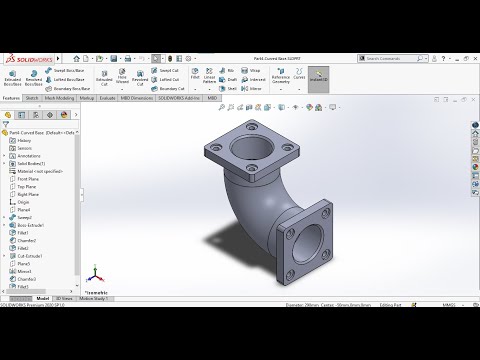Click the Linear Pattern tool
The image size is (480, 360).
click(x=209, y=75)
